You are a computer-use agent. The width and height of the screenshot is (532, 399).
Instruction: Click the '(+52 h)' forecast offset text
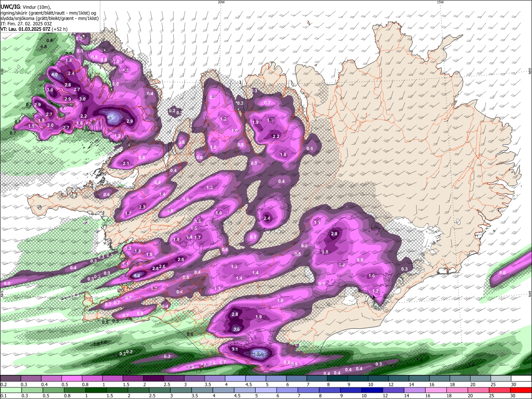(60, 30)
